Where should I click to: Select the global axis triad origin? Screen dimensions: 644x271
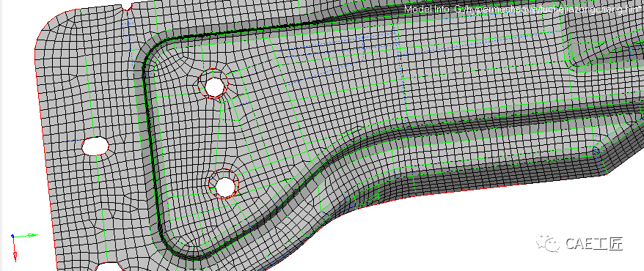pos(12,236)
